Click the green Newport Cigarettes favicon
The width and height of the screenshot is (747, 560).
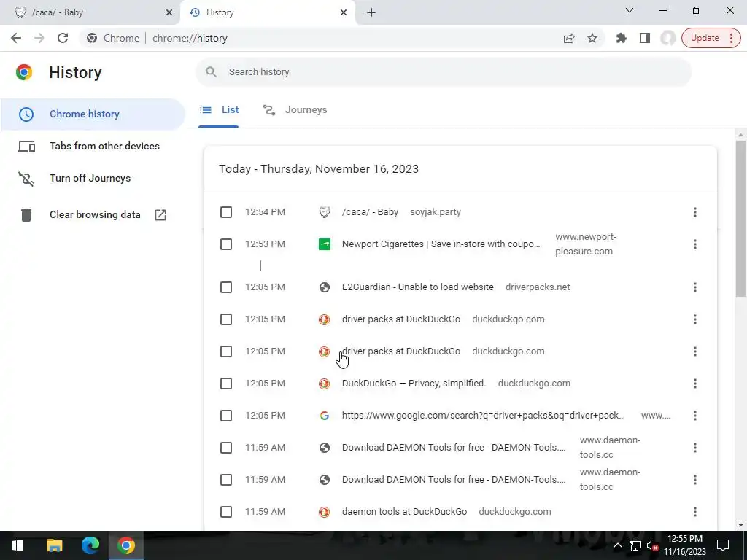coord(325,244)
